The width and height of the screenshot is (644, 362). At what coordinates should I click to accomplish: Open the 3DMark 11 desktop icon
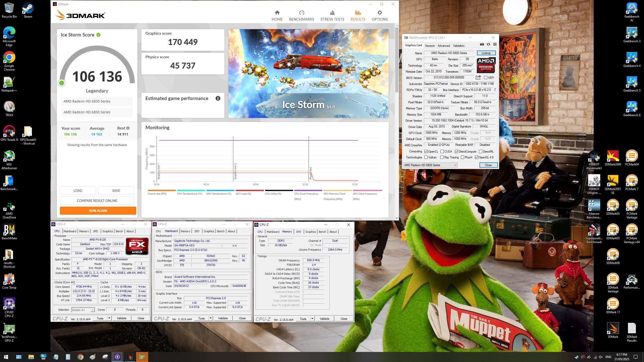click(613, 306)
